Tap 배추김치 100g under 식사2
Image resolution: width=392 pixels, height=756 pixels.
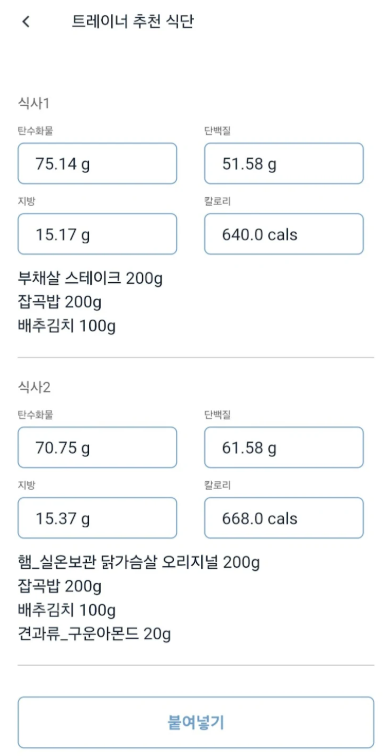coord(67,610)
